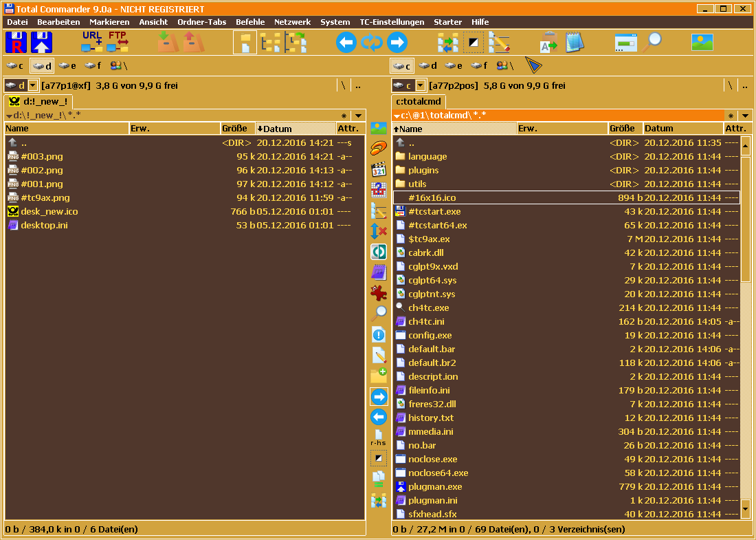Select drive e in left drive bar
The width and height of the screenshot is (756, 540).
click(67, 65)
